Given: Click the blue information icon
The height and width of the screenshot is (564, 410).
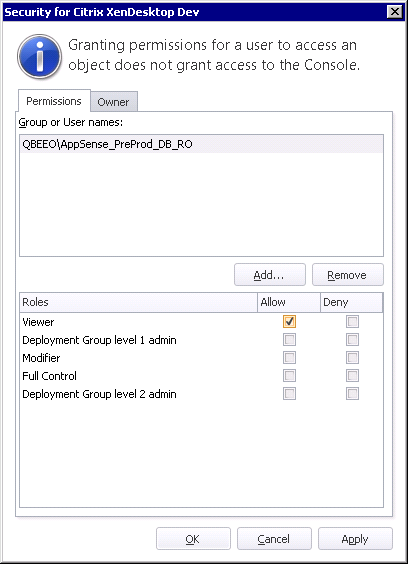Looking at the screenshot, I should click(40, 57).
